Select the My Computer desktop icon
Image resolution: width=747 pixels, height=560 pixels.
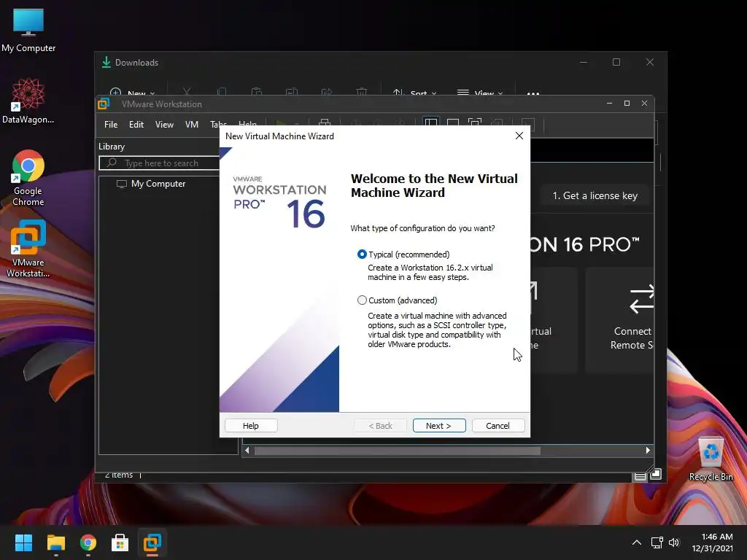tap(28, 30)
